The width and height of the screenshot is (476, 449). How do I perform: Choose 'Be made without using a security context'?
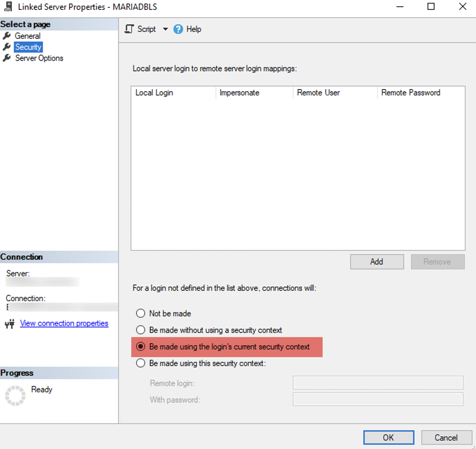pyautogui.click(x=141, y=330)
